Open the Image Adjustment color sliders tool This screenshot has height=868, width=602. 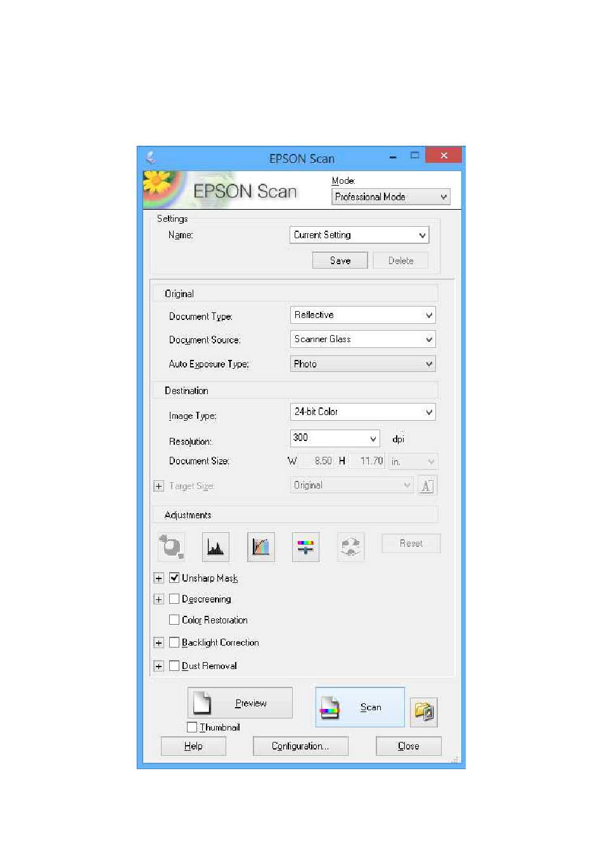tap(305, 547)
